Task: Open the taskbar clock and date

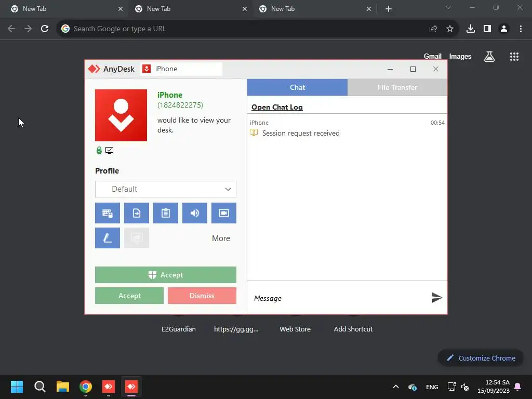Action: (x=494, y=387)
